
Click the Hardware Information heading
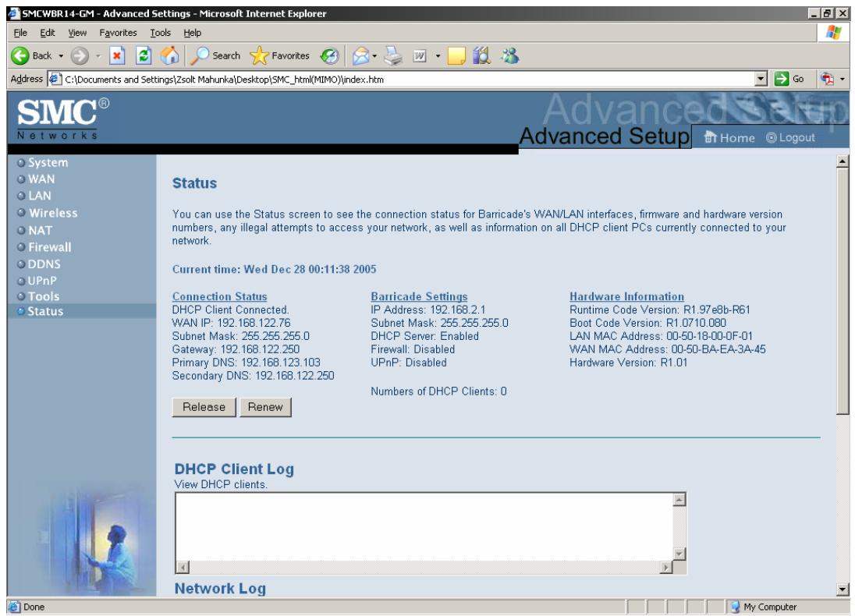[627, 296]
